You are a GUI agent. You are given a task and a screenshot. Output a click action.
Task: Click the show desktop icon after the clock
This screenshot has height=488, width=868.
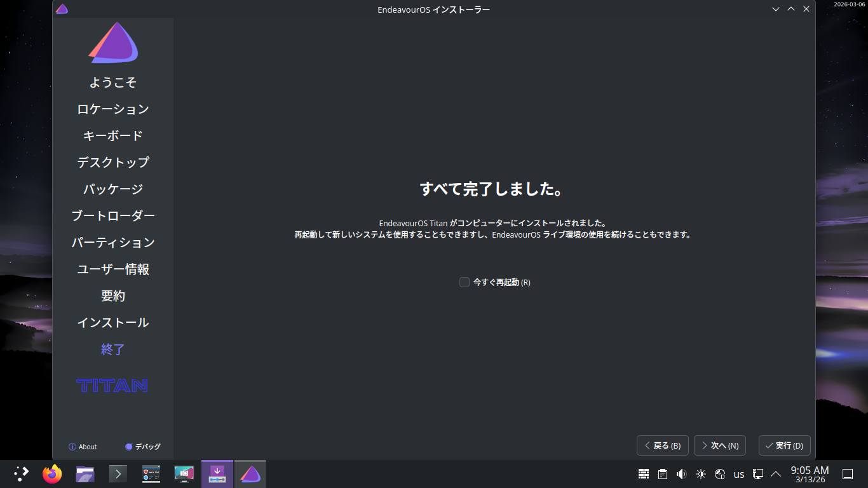pyautogui.click(x=848, y=474)
